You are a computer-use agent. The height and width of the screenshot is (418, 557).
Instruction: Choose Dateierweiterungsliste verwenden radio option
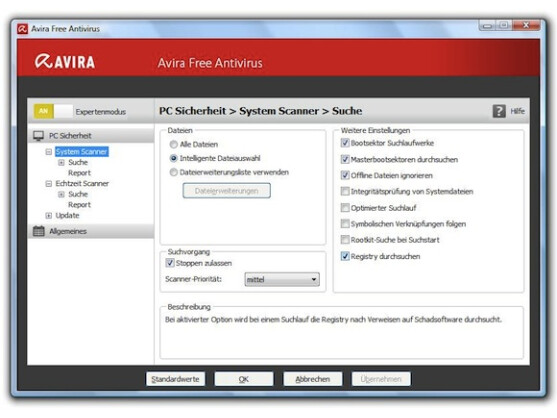(x=173, y=173)
